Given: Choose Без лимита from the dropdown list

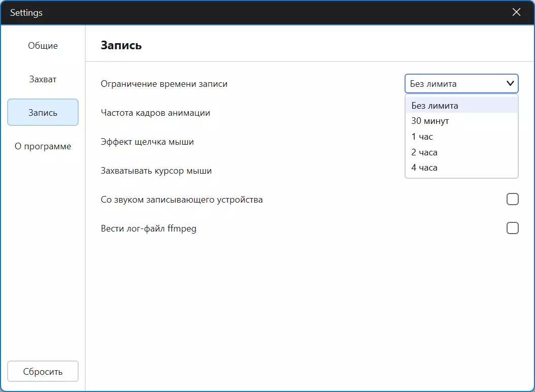Looking at the screenshot, I should pyautogui.click(x=461, y=106).
